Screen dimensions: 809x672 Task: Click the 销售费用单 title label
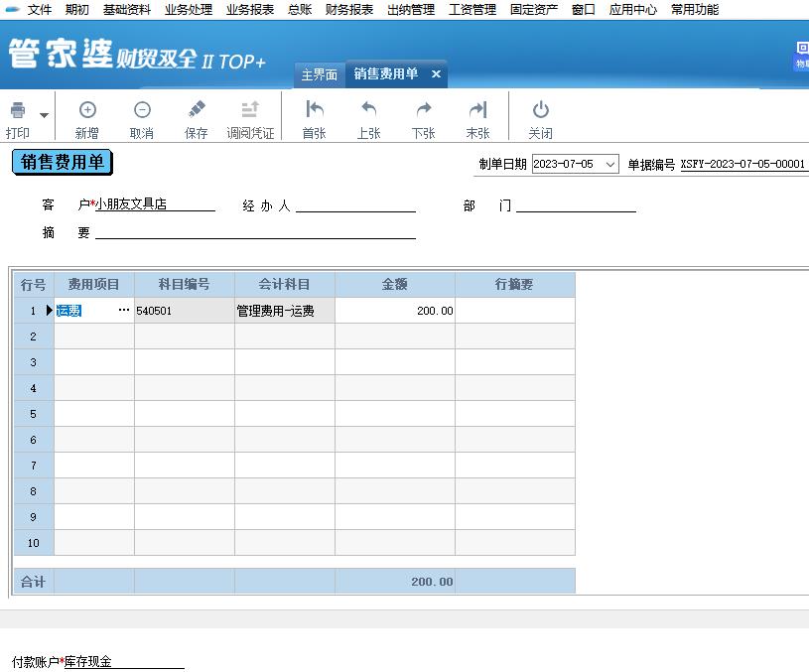(62, 162)
